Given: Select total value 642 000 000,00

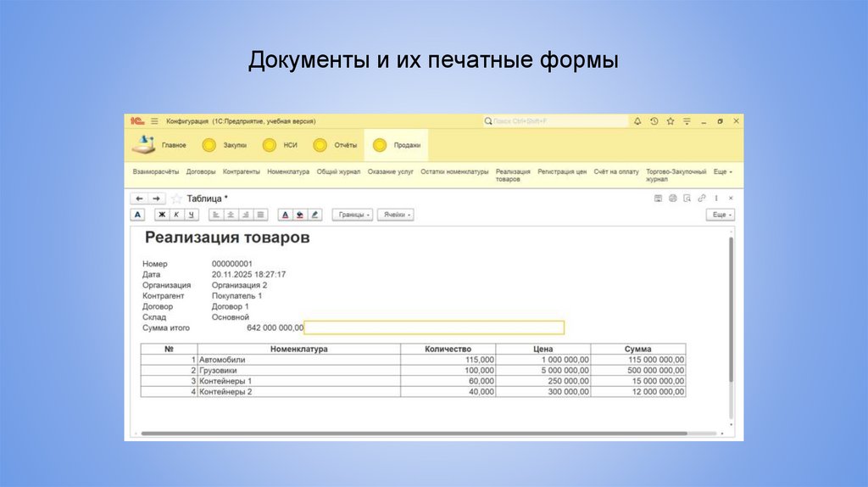Looking at the screenshot, I should click(275, 328).
